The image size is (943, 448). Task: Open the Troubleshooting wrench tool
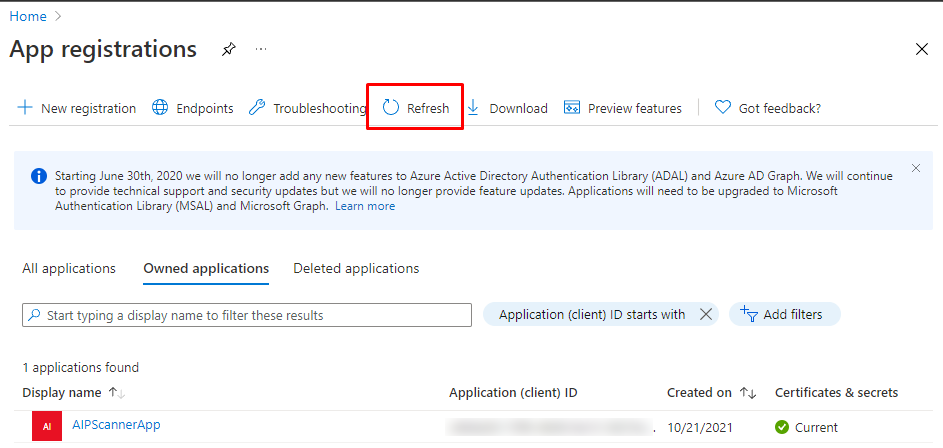pos(257,108)
